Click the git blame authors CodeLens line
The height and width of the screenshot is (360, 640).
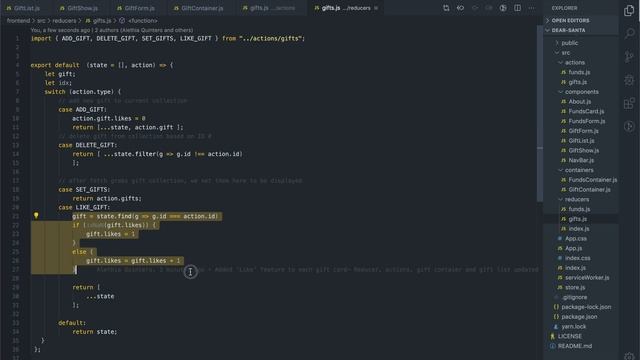pos(112,30)
